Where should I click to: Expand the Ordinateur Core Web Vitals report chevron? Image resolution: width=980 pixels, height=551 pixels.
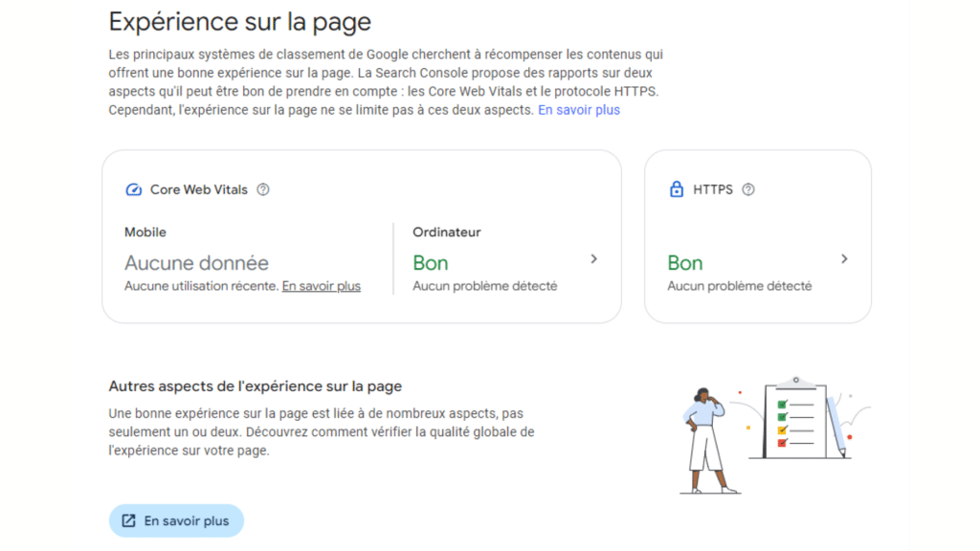(593, 258)
